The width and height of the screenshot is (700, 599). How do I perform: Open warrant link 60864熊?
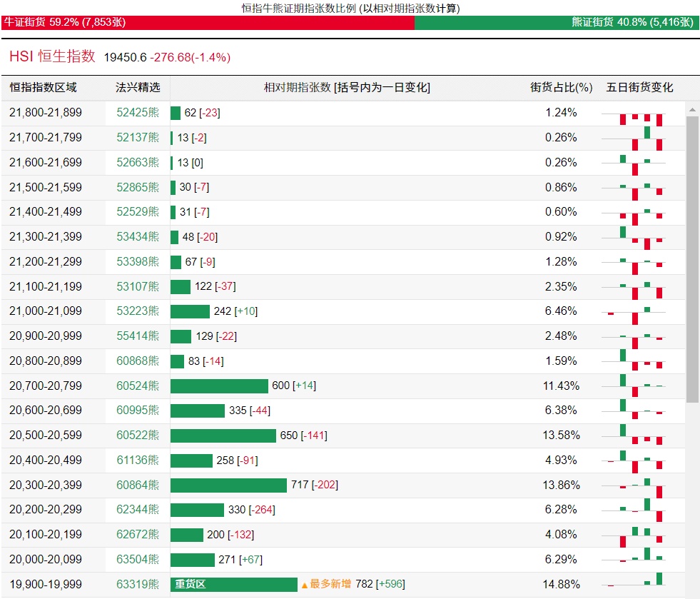click(138, 485)
